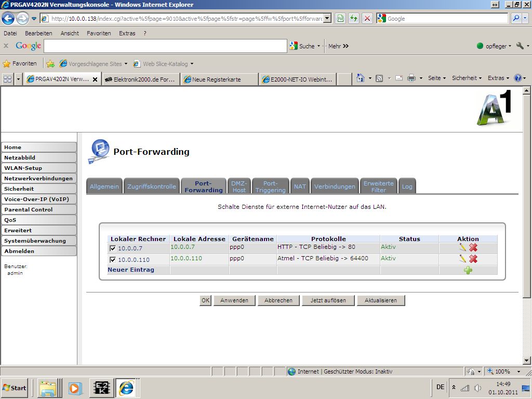The image size is (532, 399).
Task: Click into the Google toolbar search field
Action: [165, 46]
